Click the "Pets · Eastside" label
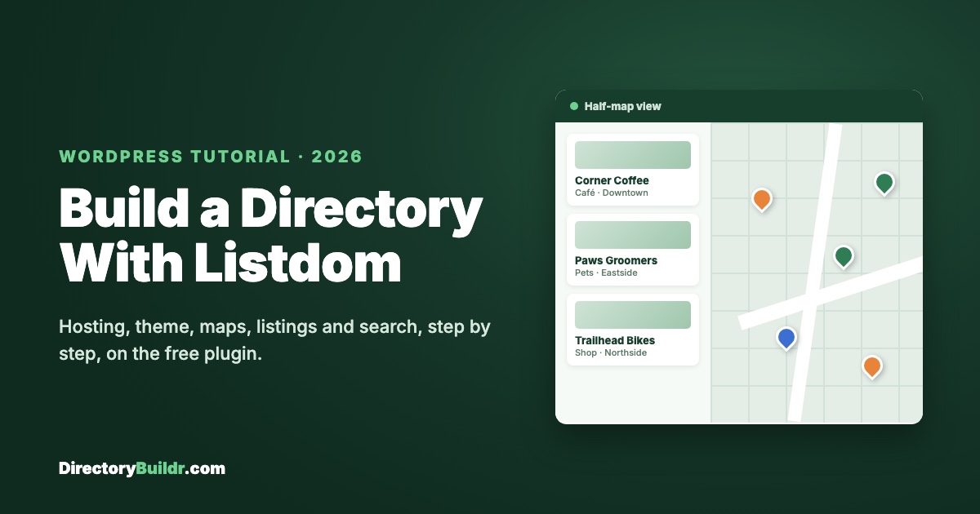The height and width of the screenshot is (514, 980). (606, 273)
